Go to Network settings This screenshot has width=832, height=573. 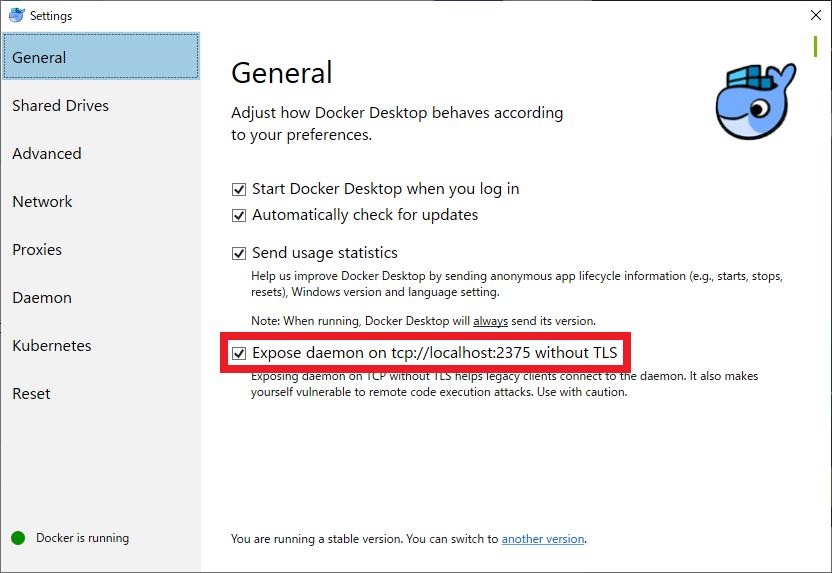(x=101, y=202)
